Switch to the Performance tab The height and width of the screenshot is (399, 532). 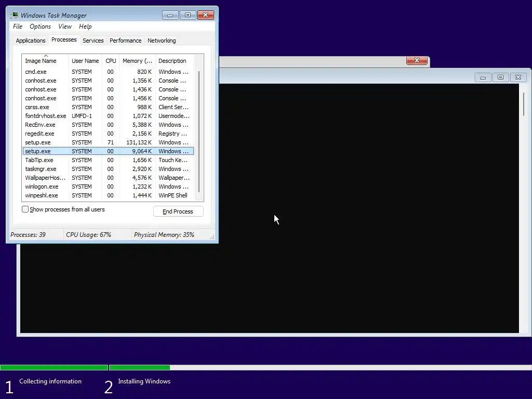point(125,41)
